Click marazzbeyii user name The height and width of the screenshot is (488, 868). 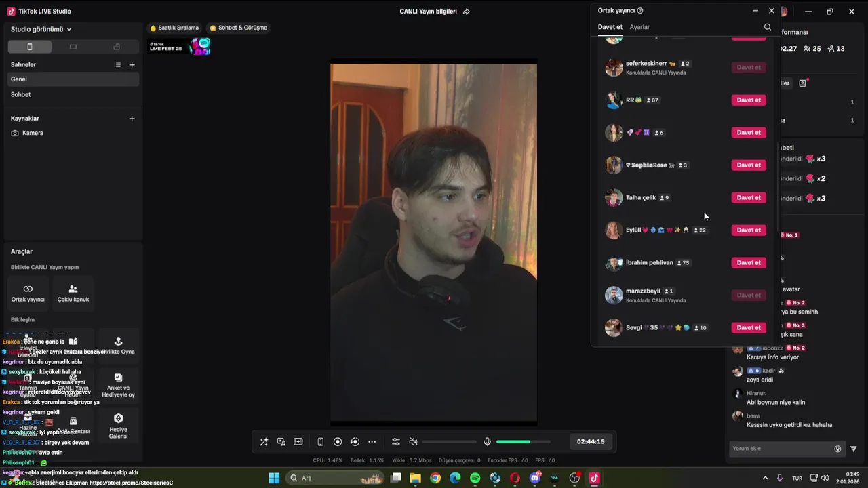[643, 291]
